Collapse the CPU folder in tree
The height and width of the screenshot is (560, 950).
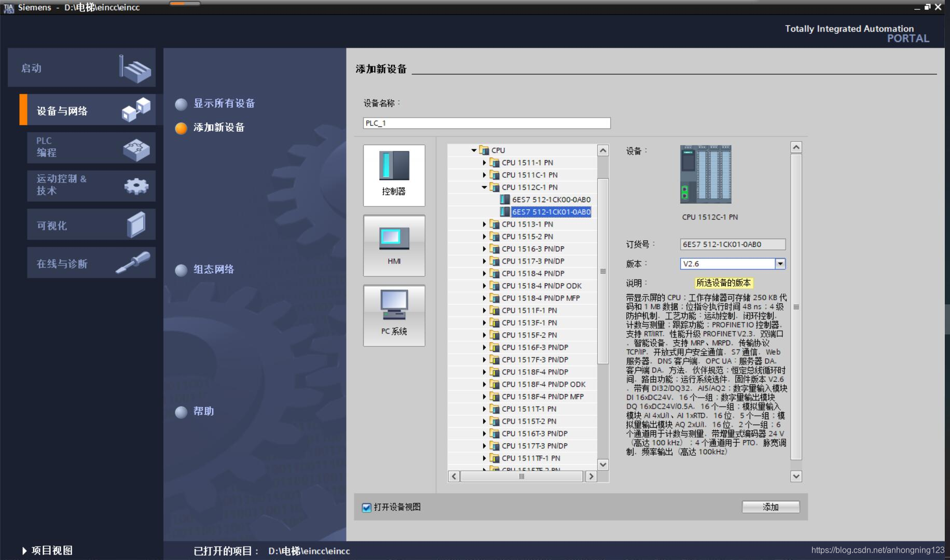474,150
